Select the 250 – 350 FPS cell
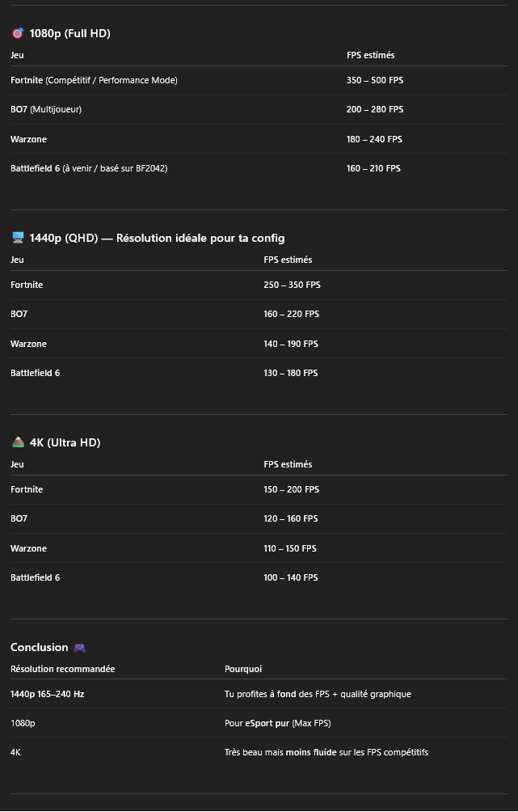 pyautogui.click(x=292, y=285)
